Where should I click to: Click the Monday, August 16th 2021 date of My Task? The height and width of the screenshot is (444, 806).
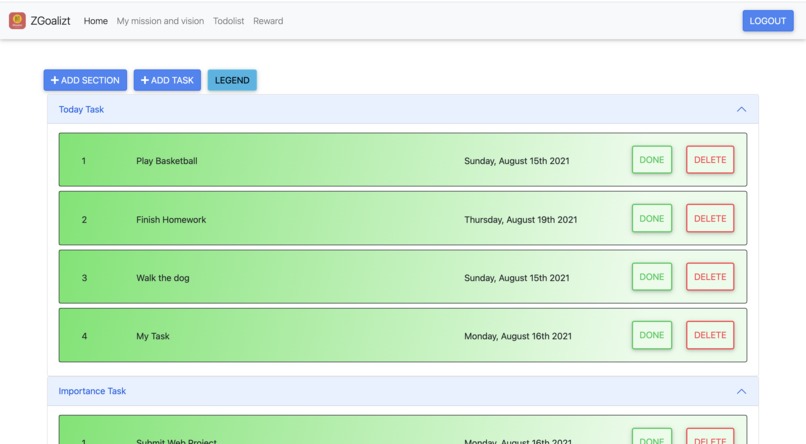coord(518,336)
